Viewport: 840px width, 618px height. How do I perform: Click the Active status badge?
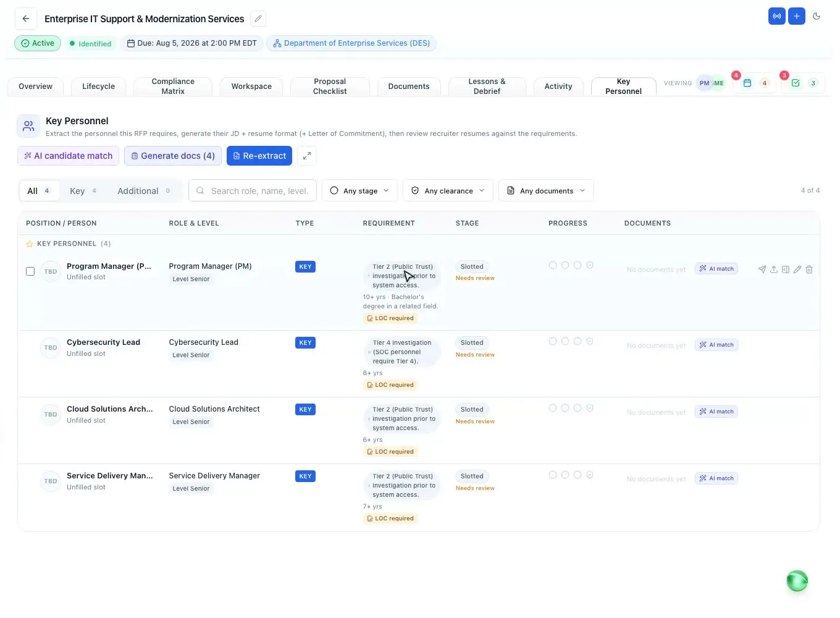[x=38, y=43]
